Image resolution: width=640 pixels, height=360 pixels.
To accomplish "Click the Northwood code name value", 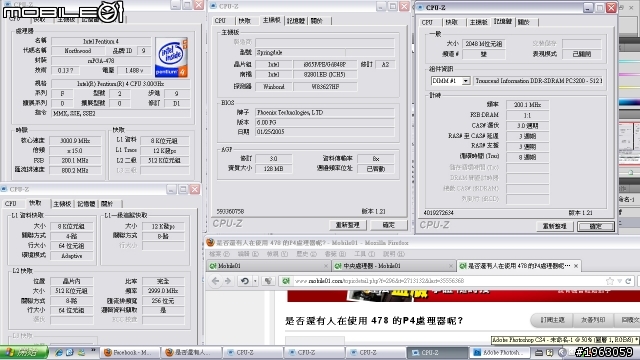I will click(x=78, y=51).
